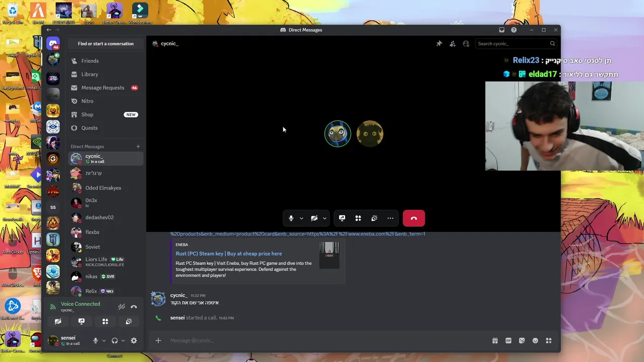Start an Activity from voice panel button

click(105, 321)
